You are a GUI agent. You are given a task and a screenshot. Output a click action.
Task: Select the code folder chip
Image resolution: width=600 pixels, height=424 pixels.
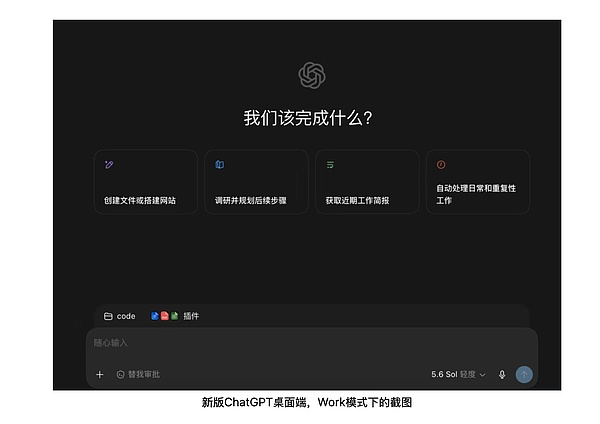[x=120, y=316]
